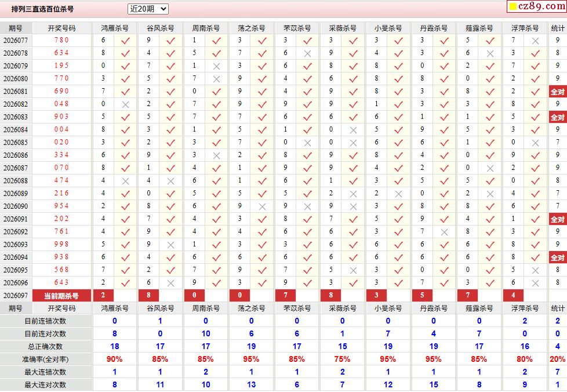The width and height of the screenshot is (567, 392).
Task: Click the X mark for 蘿露杀号 in row 2026087
Action: click(490, 168)
